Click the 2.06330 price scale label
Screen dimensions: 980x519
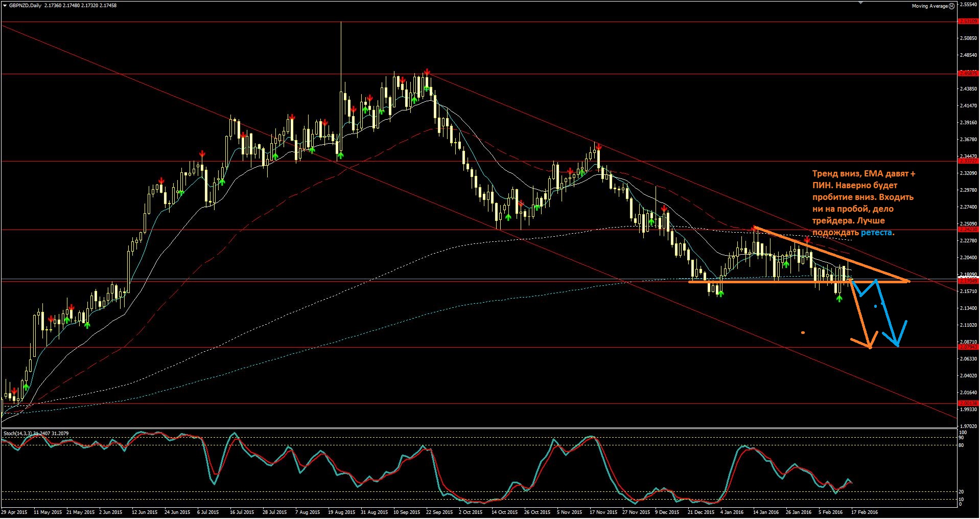click(969, 359)
